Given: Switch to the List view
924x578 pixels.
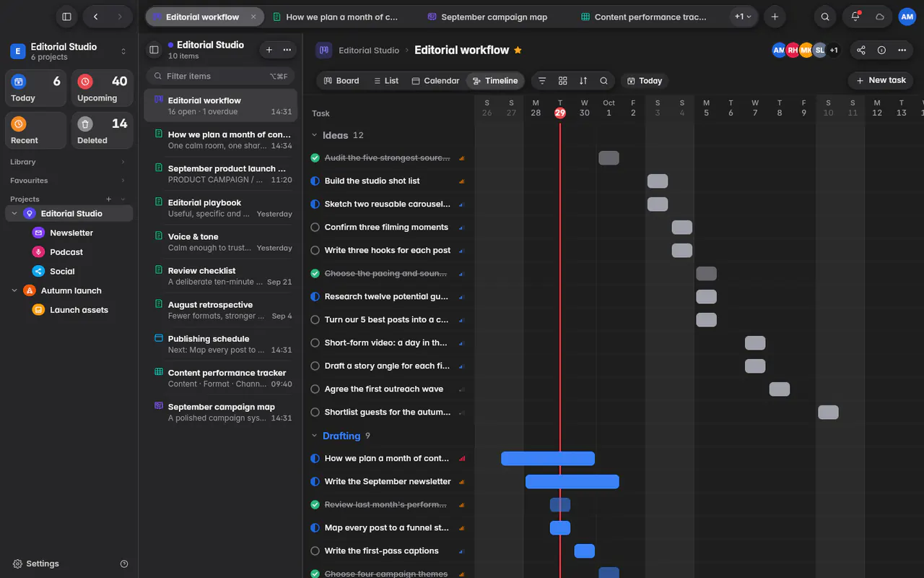Looking at the screenshot, I should pyautogui.click(x=386, y=81).
